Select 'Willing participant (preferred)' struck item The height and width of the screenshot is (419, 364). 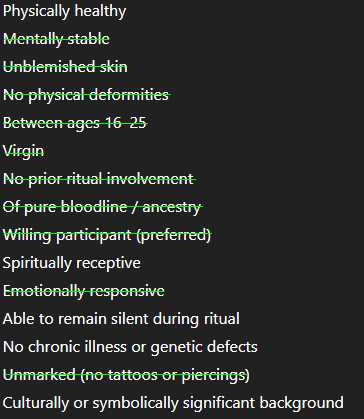[107, 235]
